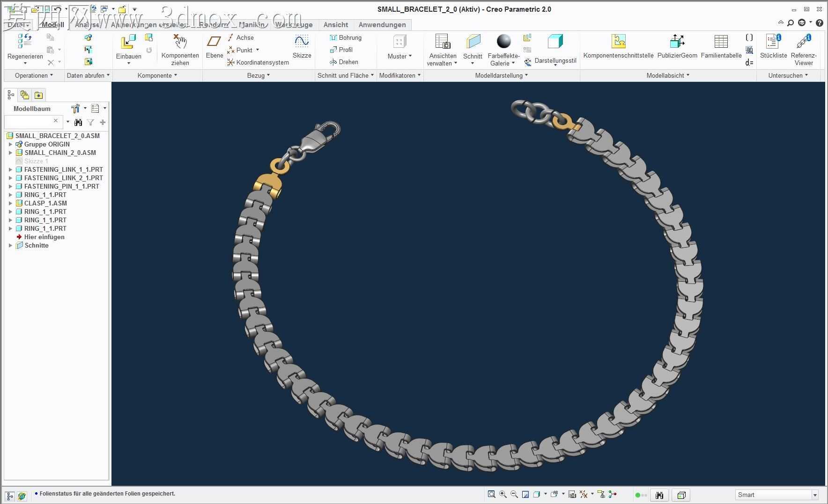Open Ansichten verwalten icon
This screenshot has height=504, width=828.
(x=443, y=41)
